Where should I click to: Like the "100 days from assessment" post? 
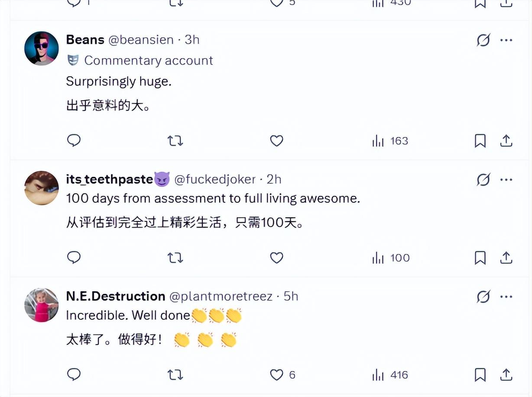click(x=276, y=258)
